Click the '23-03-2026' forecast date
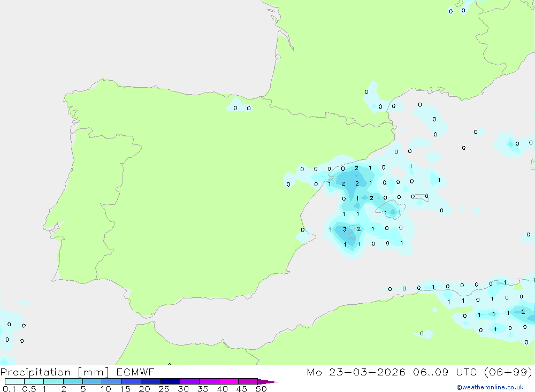Viewport: 535px width, 392px height. tap(367, 372)
